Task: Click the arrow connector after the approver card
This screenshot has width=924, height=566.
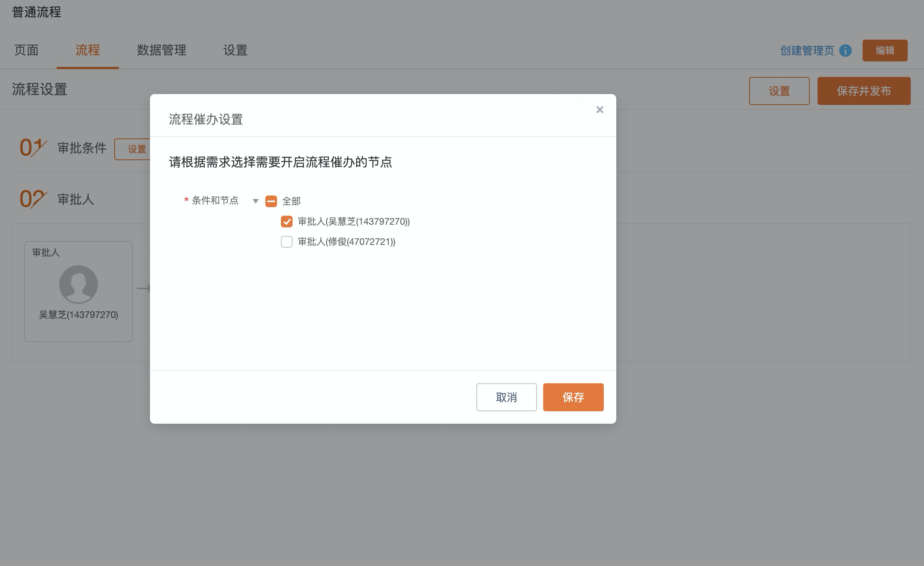Action: [143, 288]
